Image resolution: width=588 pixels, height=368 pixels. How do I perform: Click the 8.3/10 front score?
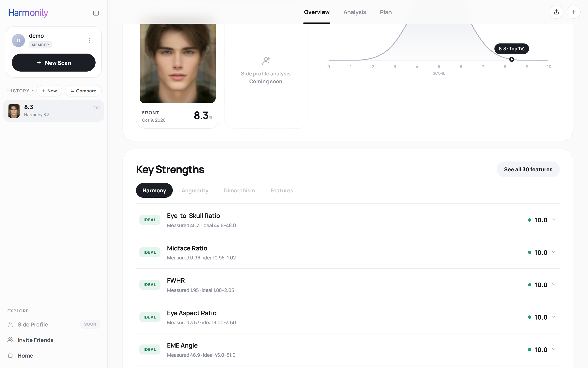(204, 116)
